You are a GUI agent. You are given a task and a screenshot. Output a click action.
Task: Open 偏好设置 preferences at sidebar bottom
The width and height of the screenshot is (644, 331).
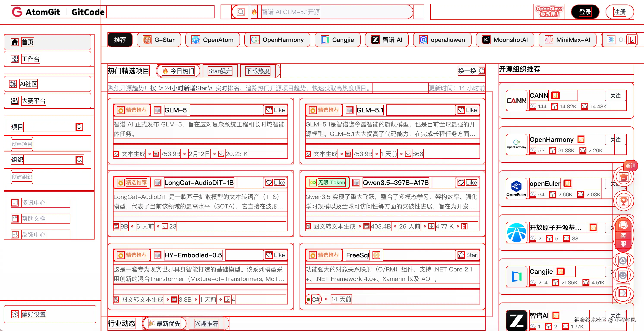pos(33,314)
